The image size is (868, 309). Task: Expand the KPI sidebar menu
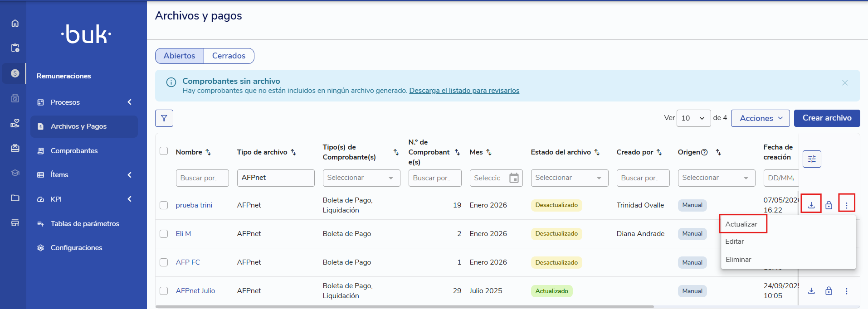[84, 199]
